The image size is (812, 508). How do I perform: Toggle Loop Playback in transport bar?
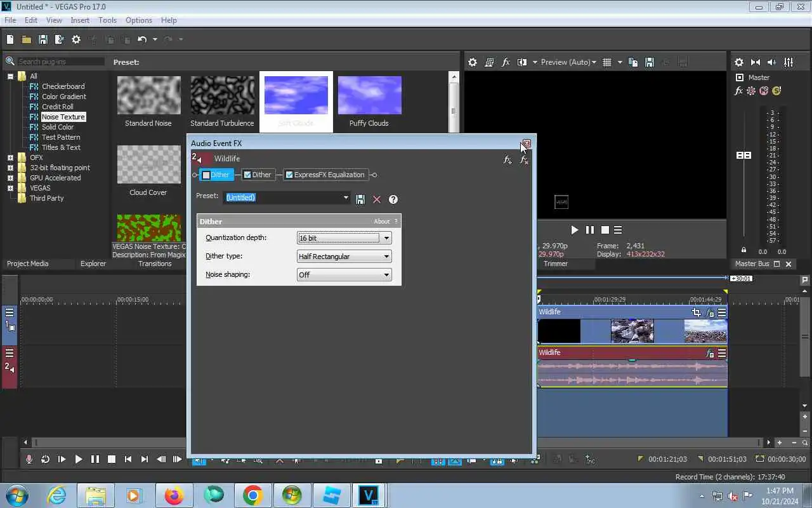(x=45, y=459)
